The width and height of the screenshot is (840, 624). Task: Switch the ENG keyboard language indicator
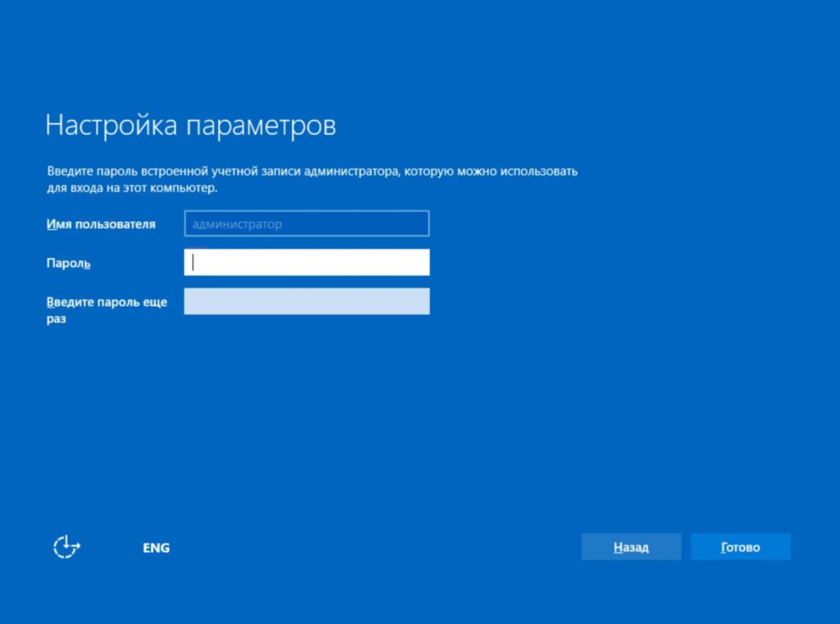tap(156, 548)
